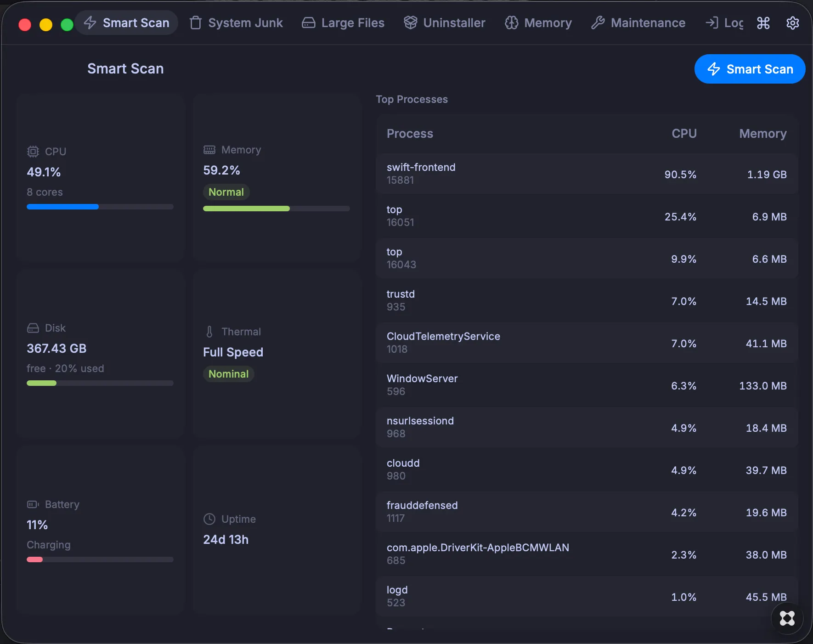
Task: Sort by the CPU column header
Action: pos(684,134)
